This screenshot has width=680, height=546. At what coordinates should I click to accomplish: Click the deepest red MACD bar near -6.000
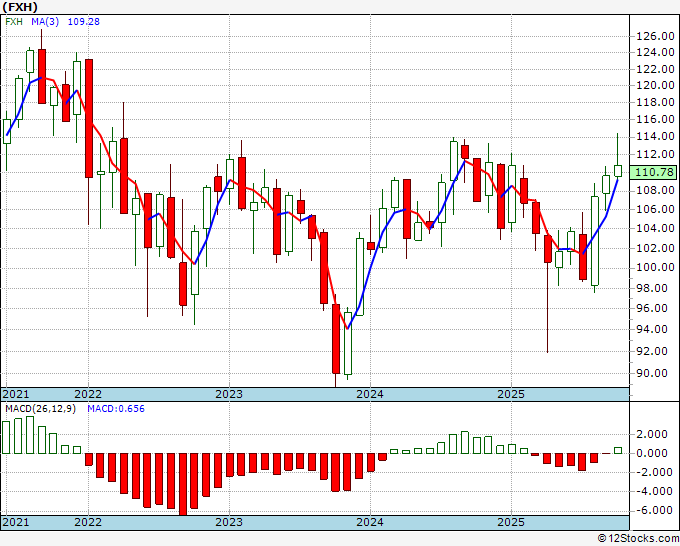tap(183, 484)
